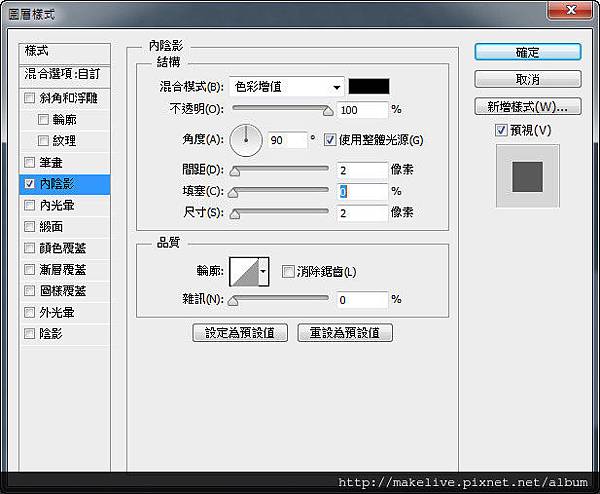
Task: Select the 外光暈 style entry label
Action: tap(57, 312)
